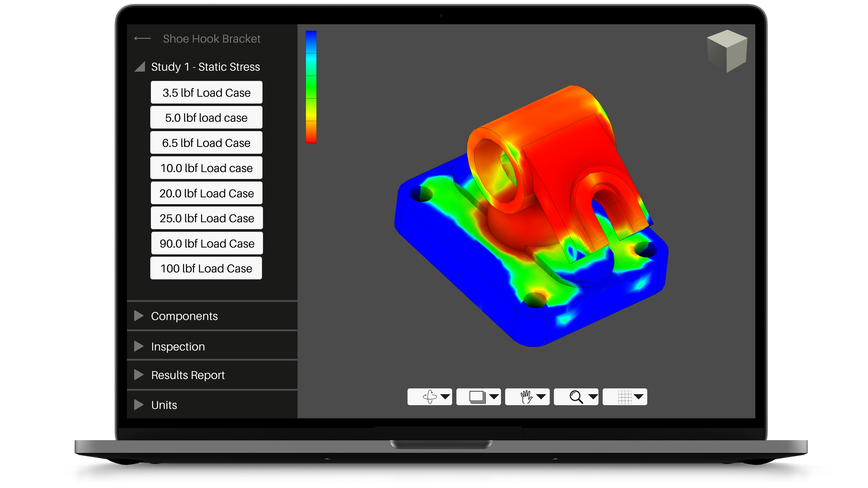This screenshot has height=488, width=868.
Task: Open dropdown arrow beside orbit tool
Action: click(x=445, y=397)
